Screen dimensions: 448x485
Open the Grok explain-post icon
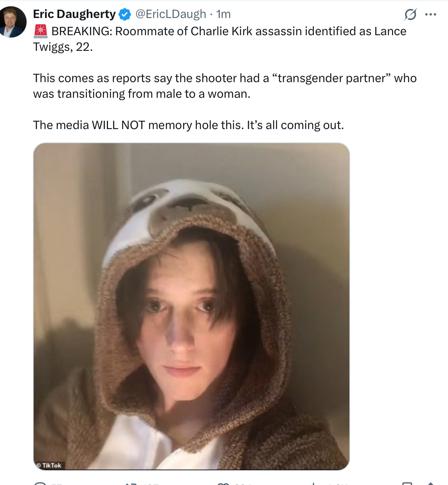point(410,14)
